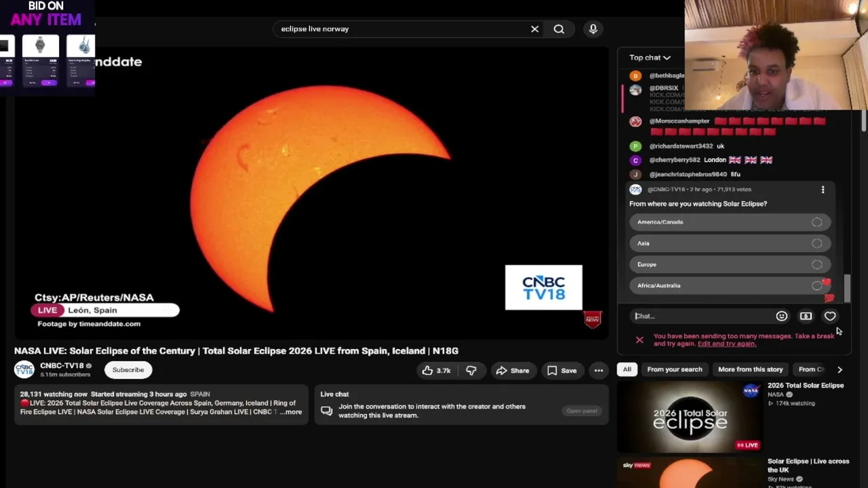Select the All filter chip
This screenshot has height=488, width=868.
tap(627, 369)
